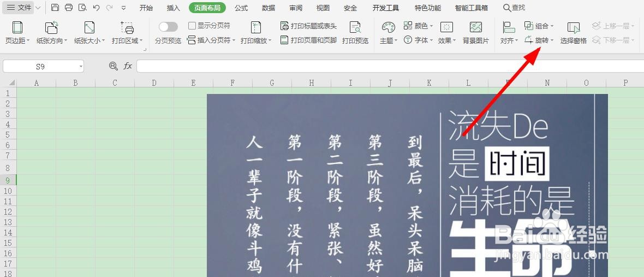The width and height of the screenshot is (644, 277).
Task: Open the 旋转 rotate dropdown
Action: [539, 40]
